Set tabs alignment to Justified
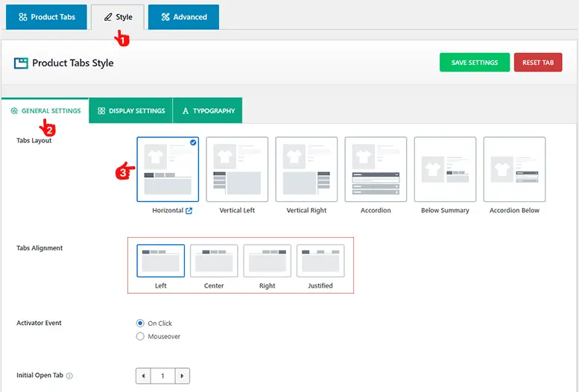 (x=320, y=261)
